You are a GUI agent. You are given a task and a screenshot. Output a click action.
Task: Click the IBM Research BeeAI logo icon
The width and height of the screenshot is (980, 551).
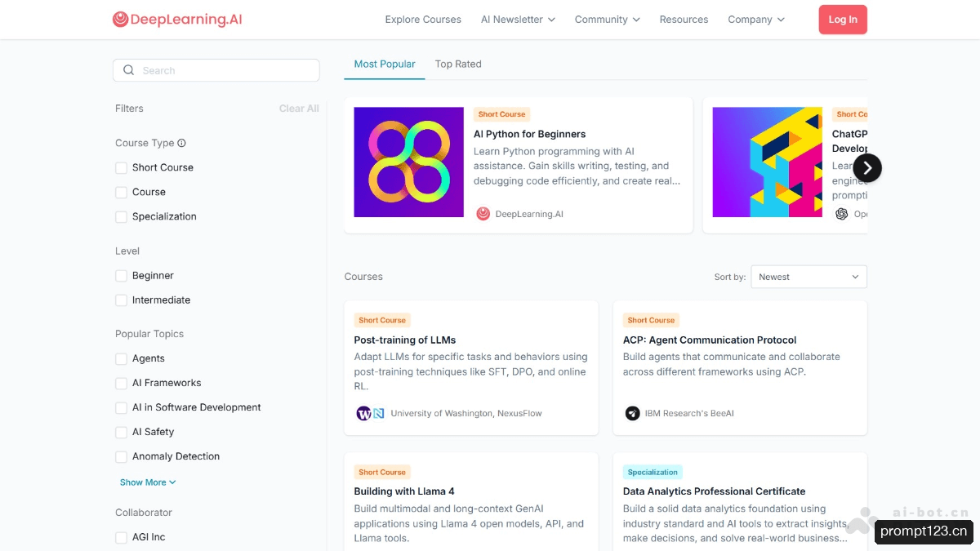click(x=632, y=413)
